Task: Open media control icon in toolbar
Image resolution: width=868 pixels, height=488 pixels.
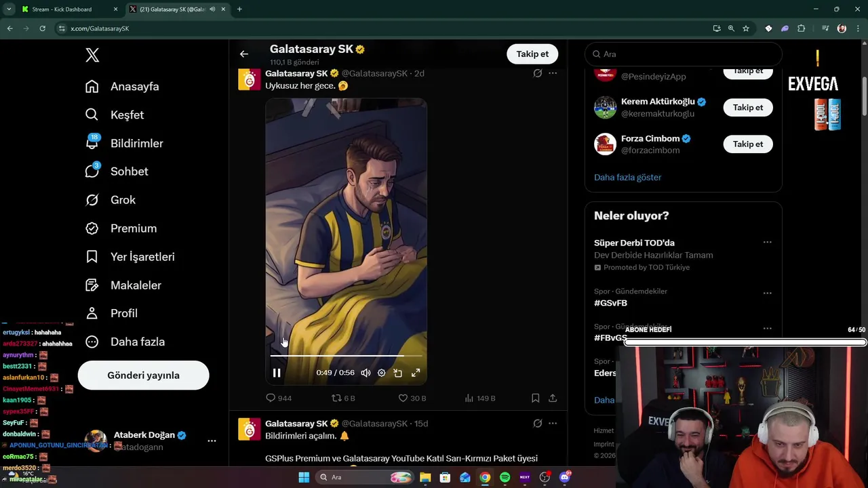Action: pyautogui.click(x=825, y=28)
